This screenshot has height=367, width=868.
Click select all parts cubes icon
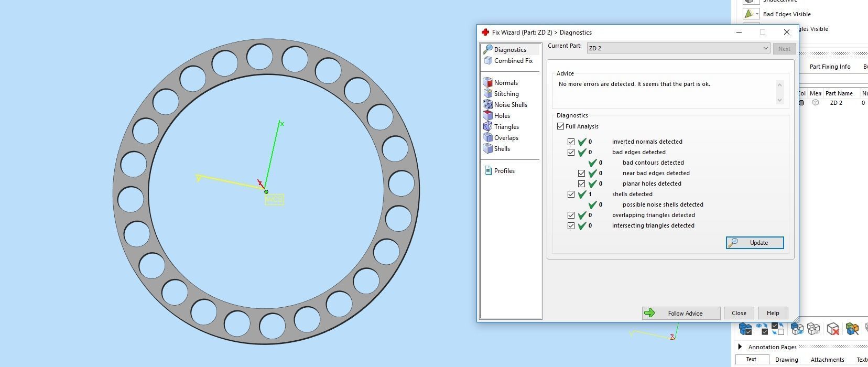(x=745, y=329)
